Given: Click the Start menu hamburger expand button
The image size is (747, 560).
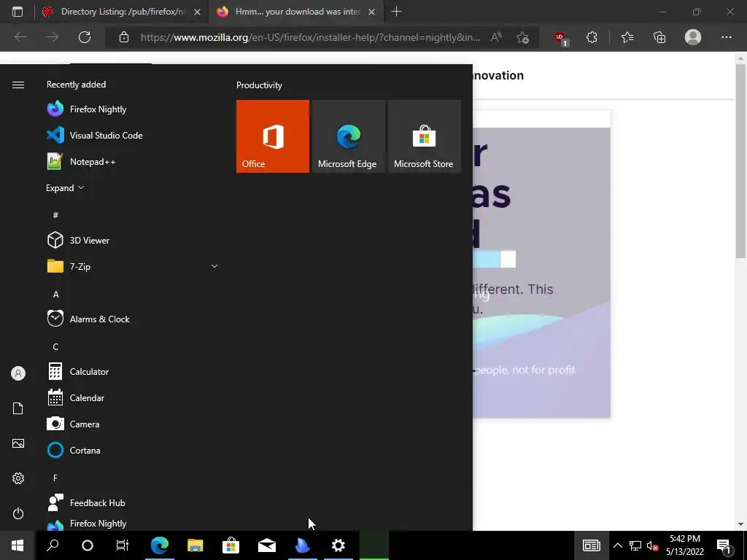Looking at the screenshot, I should [x=18, y=85].
